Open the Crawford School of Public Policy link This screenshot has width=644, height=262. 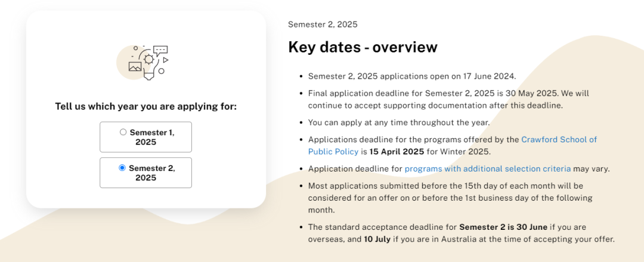[559, 140]
